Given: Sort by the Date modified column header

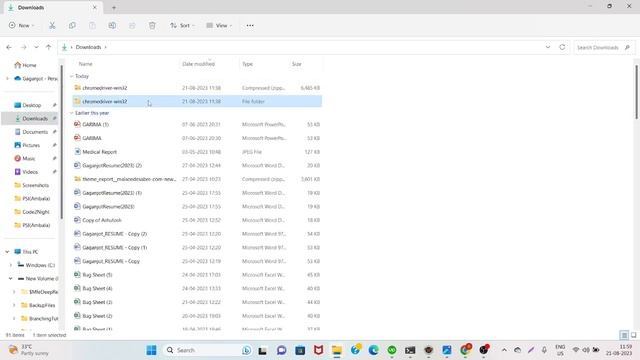Looking at the screenshot, I should coord(209,64).
